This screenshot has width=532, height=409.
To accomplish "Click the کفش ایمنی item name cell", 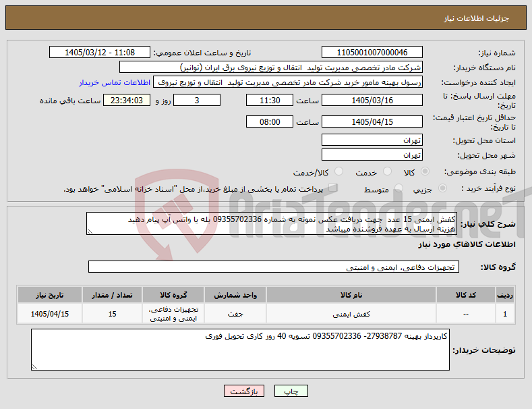I will [x=351, y=314].
